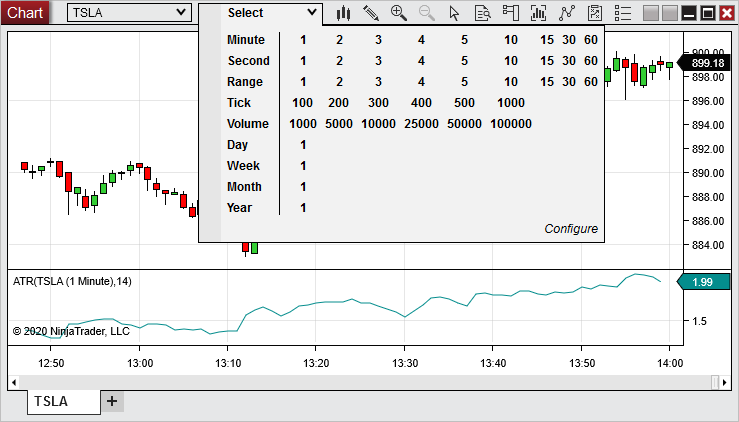The height and width of the screenshot is (422, 739).
Task: Choose 3 Range interval
Action: tap(378, 82)
